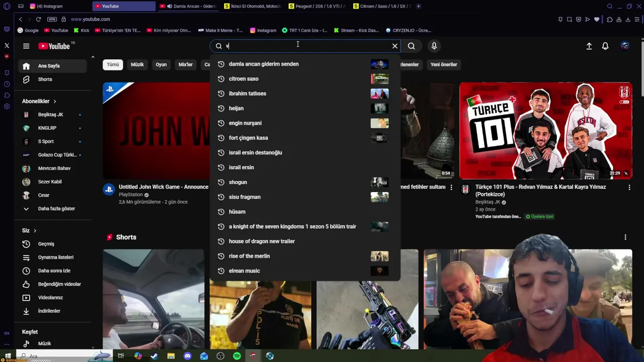Click the search magnifier button

tap(412, 46)
